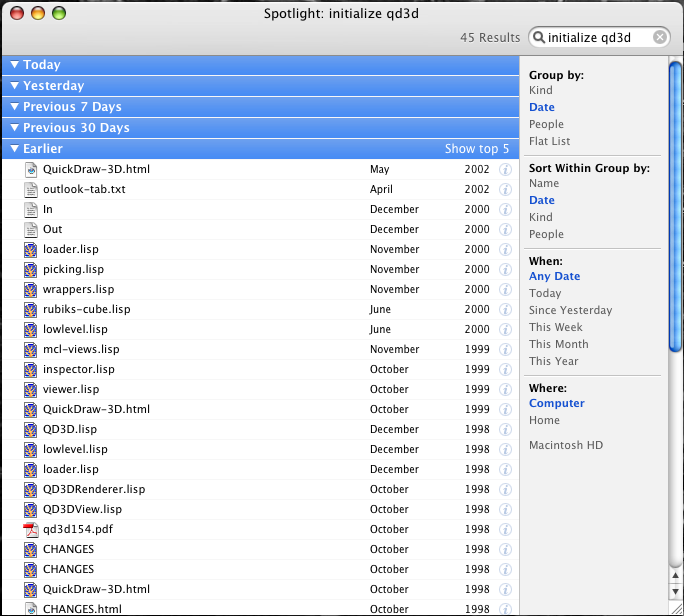The width and height of the screenshot is (684, 616).
Task: Open info for QD3D.lisp
Action: 505,430
